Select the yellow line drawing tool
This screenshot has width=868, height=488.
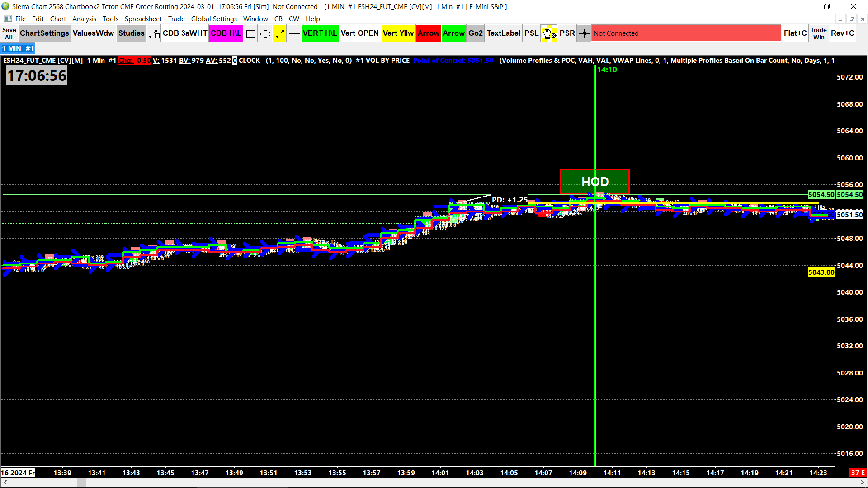click(x=280, y=33)
